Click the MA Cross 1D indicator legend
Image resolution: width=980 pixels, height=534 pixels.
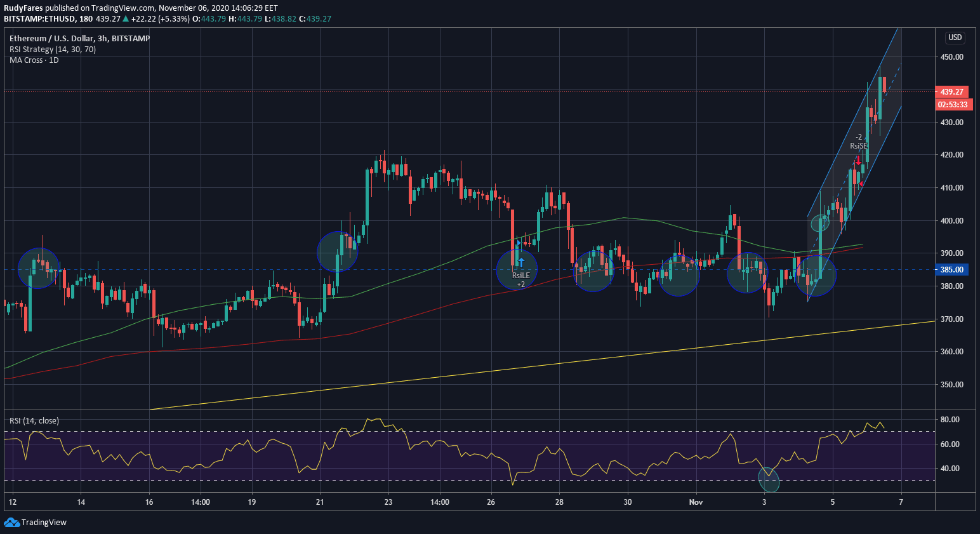click(x=34, y=60)
